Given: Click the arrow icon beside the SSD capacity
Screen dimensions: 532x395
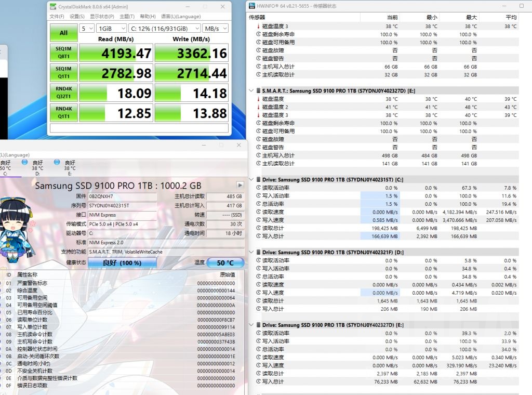Looking at the screenshot, I should click(240, 185).
